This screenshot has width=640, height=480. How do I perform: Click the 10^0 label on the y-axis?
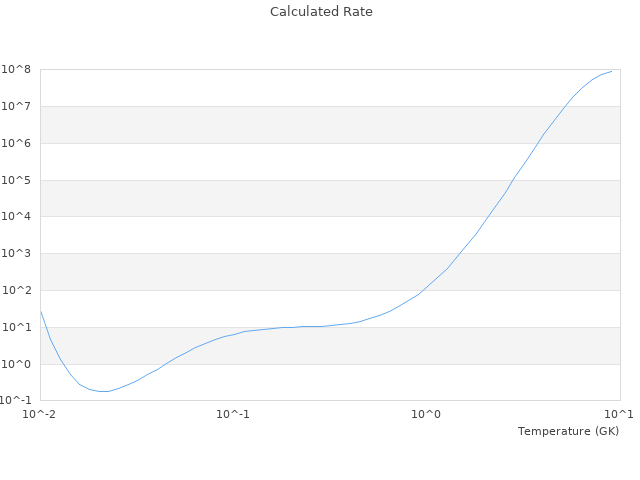pyautogui.click(x=17, y=365)
